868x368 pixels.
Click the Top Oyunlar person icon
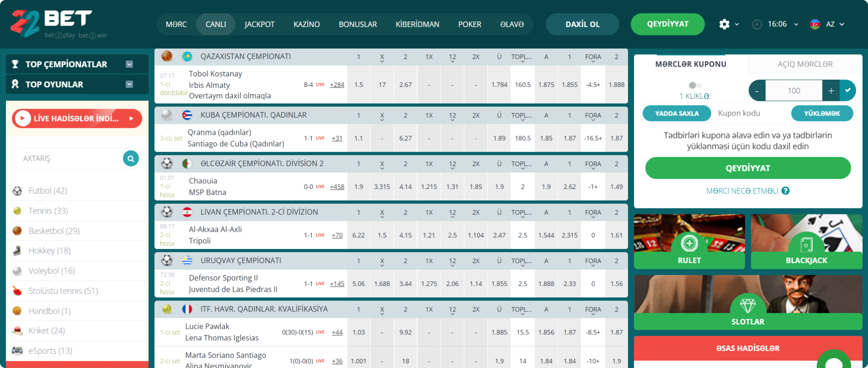15,84
